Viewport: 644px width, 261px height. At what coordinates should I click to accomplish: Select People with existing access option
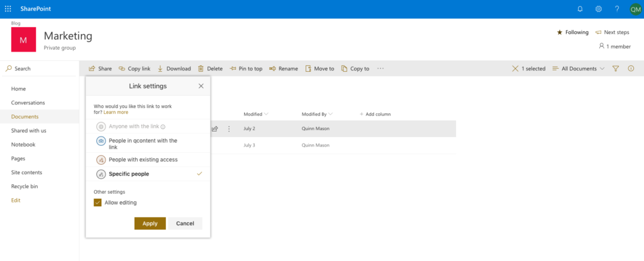click(x=143, y=160)
